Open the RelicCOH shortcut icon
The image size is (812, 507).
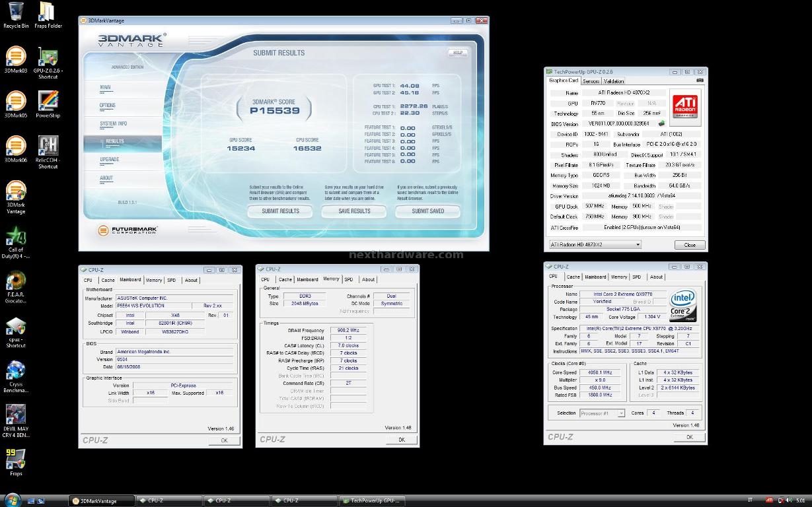click(x=48, y=152)
